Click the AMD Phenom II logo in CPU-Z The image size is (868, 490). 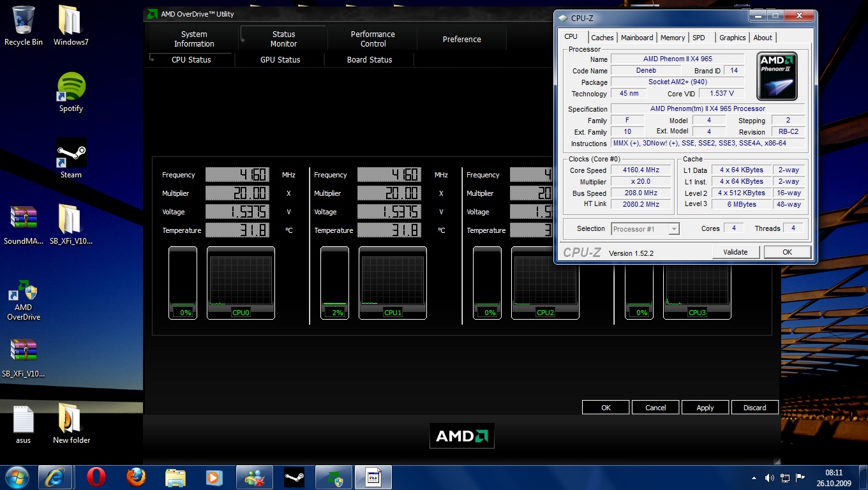pos(777,76)
